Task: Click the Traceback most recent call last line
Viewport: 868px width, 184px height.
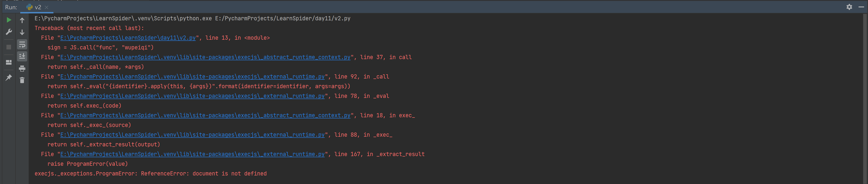Action: pos(89,28)
